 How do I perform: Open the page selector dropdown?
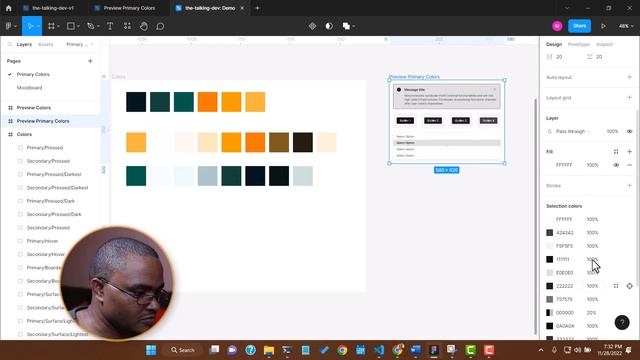[80, 44]
